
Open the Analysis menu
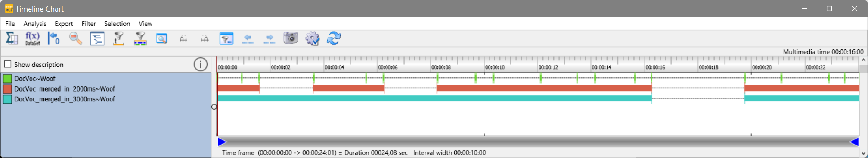[35, 24]
